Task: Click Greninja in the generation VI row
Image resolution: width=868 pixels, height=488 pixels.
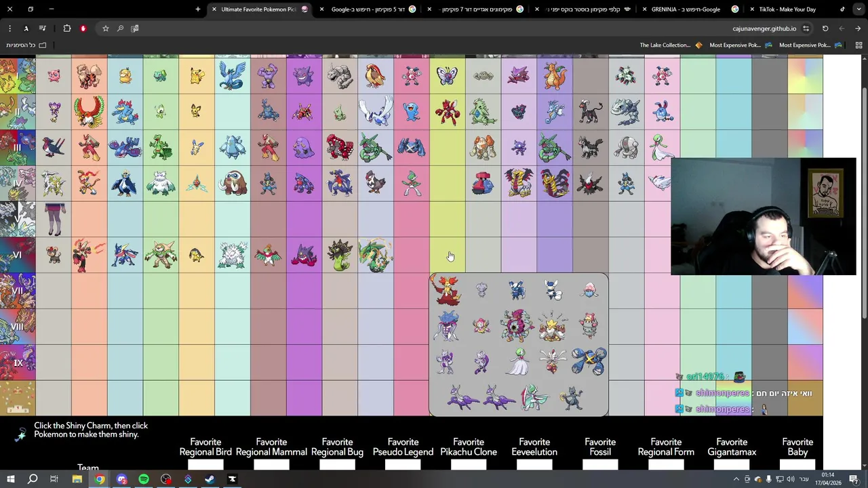Action: tap(125, 256)
